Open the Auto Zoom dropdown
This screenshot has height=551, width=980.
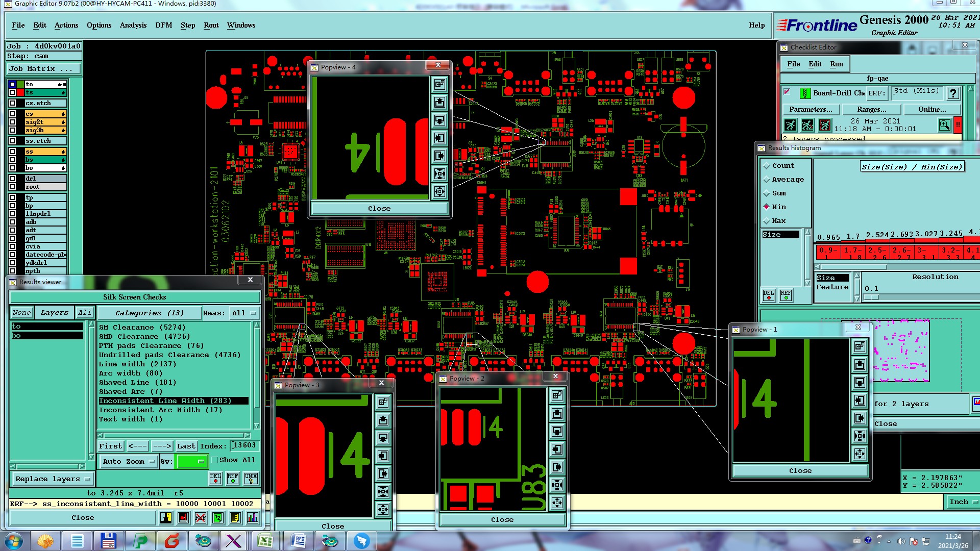[x=128, y=461]
